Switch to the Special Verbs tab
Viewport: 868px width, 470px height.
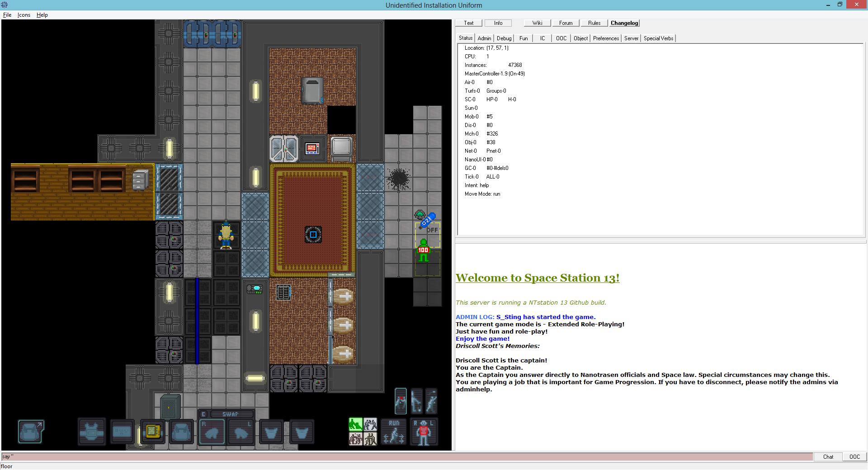pyautogui.click(x=658, y=38)
